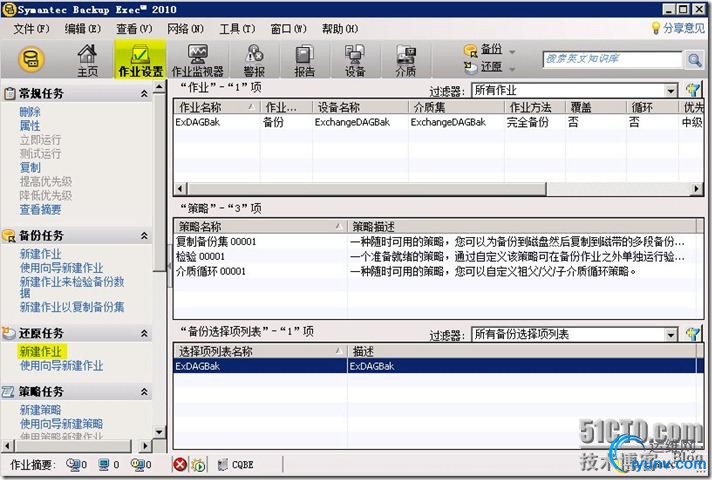Click the knowledge base search magnifier icon
712x480 pixels.
tap(694, 59)
